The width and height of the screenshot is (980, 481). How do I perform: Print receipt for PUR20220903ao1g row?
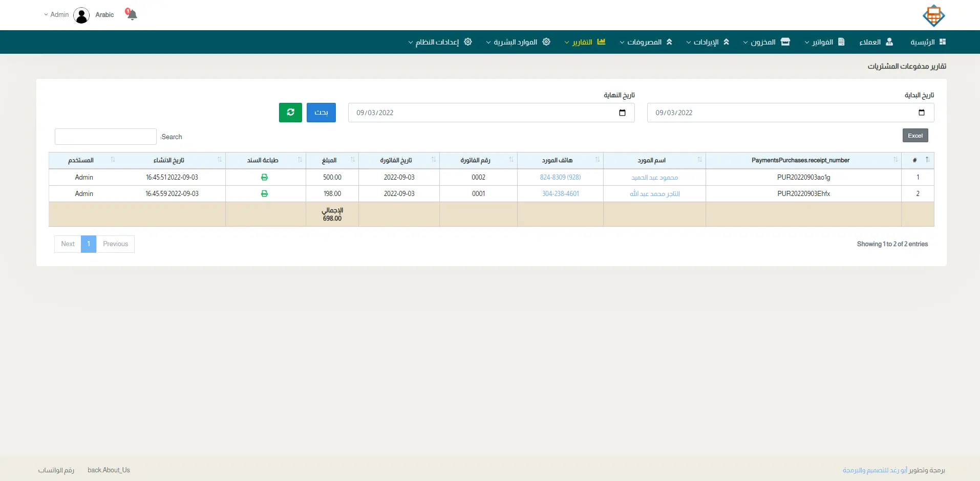(x=264, y=177)
